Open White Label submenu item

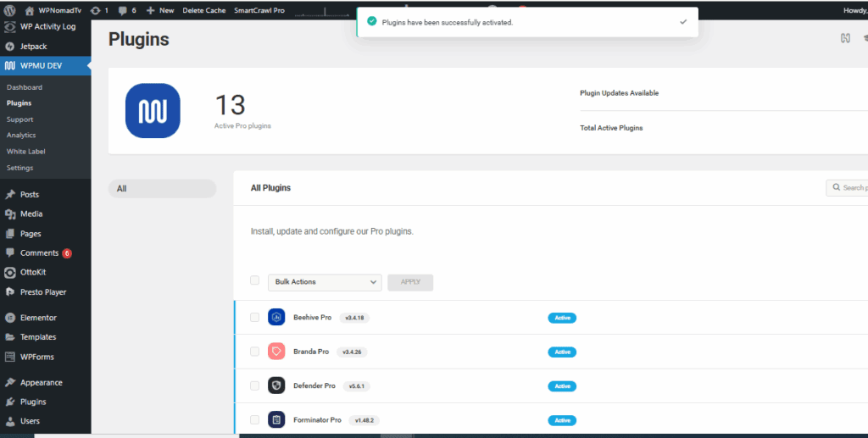coord(26,152)
